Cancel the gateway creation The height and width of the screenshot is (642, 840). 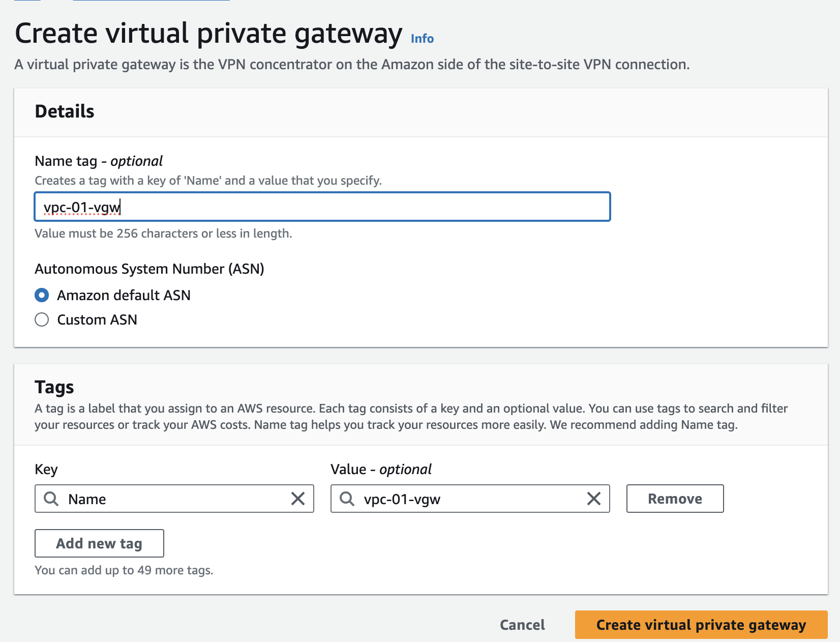point(522,625)
